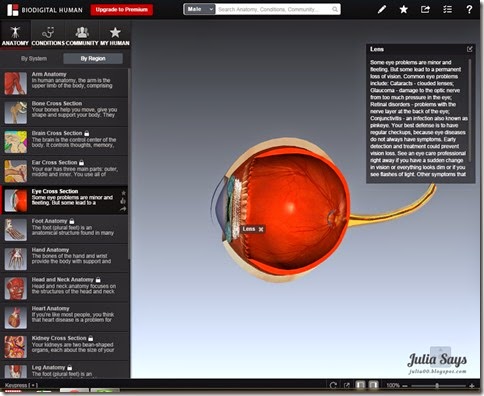Click the search magnifier icon
This screenshot has height=396, width=484.
[335, 9]
